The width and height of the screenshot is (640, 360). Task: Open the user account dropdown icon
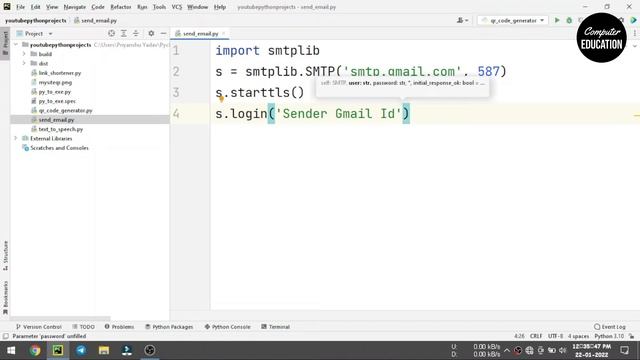coord(462,20)
